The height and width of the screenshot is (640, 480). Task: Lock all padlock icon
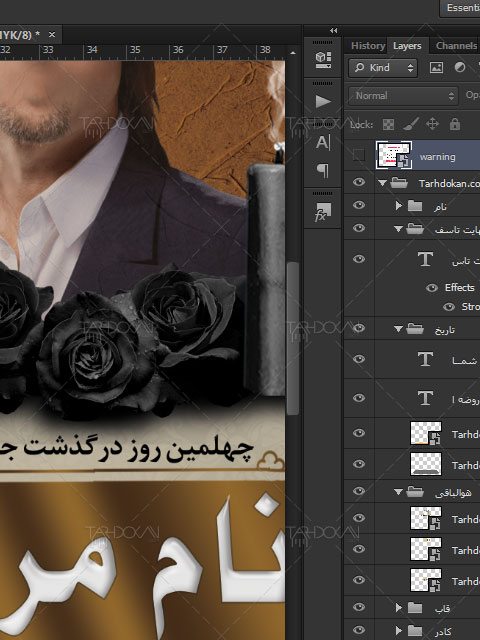455,124
